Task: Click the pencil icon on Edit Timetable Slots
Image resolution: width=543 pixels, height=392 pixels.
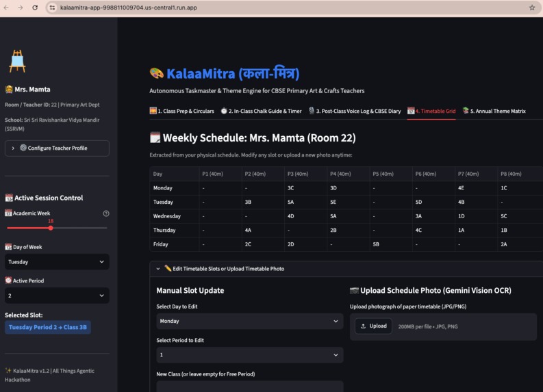Action: pos(168,268)
